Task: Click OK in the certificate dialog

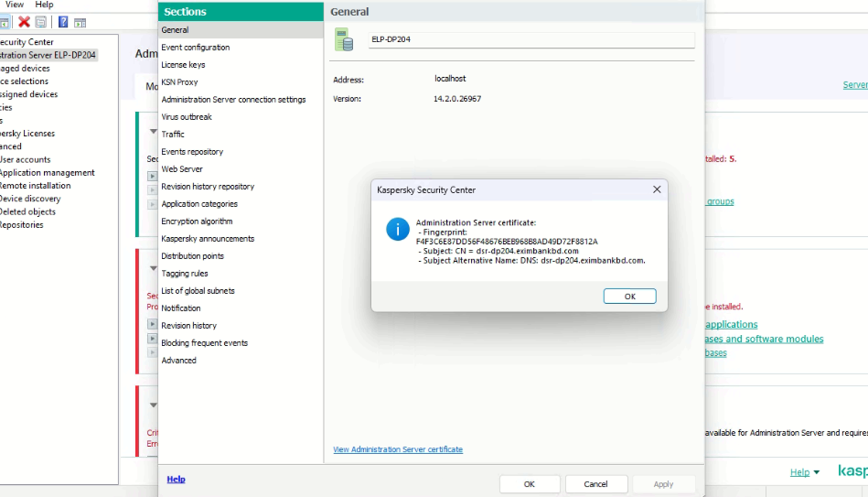Action: [629, 297]
